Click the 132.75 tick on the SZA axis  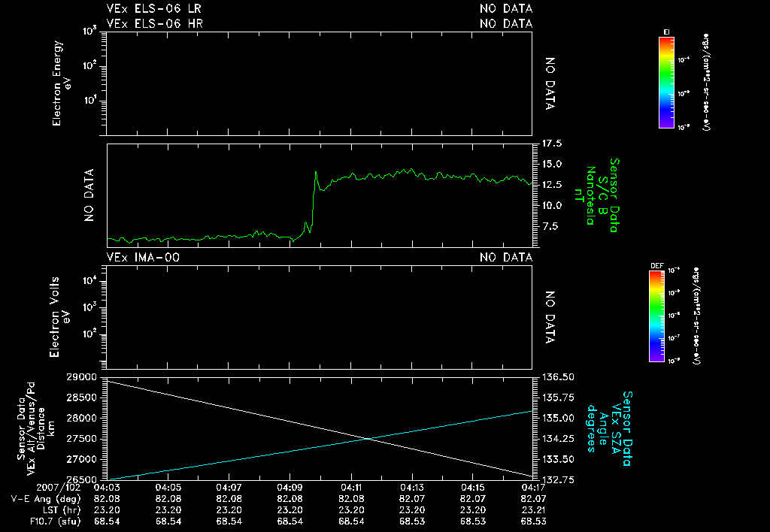pos(559,479)
